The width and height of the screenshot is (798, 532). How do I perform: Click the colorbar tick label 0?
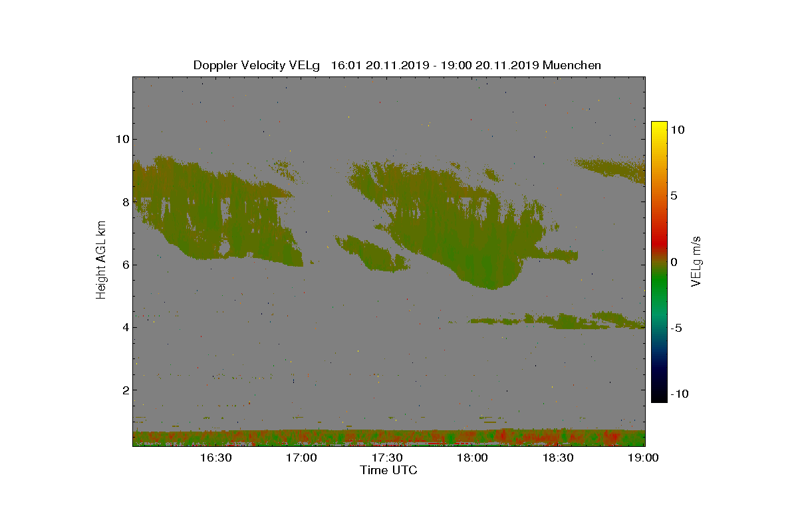click(x=674, y=262)
